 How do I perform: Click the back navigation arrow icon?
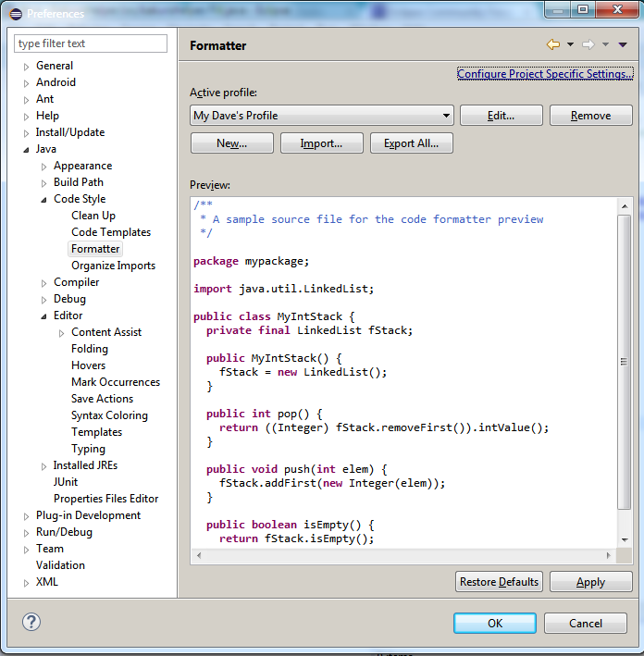553,44
